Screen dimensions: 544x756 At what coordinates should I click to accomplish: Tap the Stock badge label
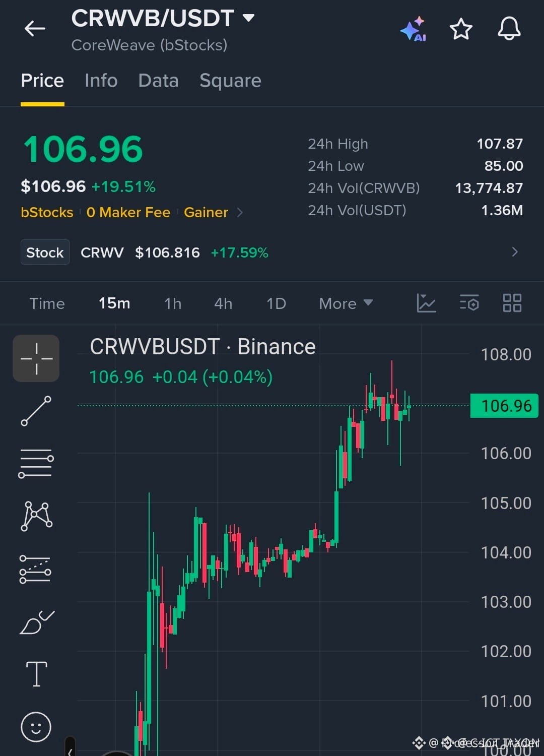tap(45, 252)
